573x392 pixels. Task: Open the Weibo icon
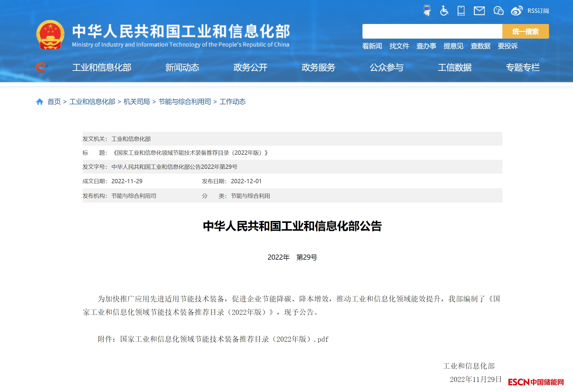516,11
